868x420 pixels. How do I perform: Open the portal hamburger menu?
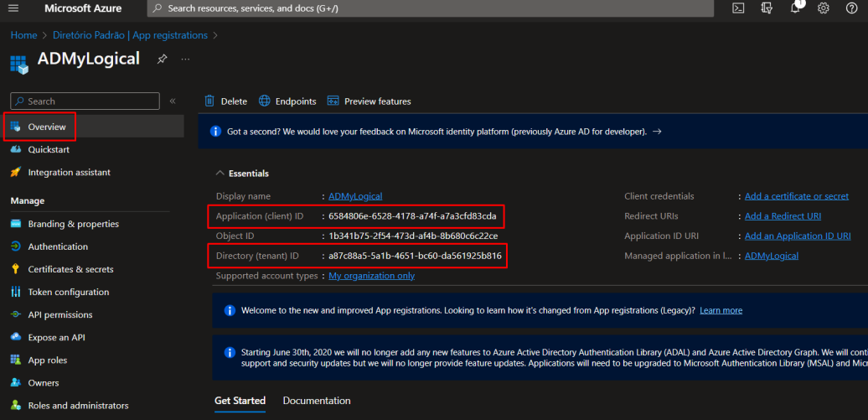pos(14,8)
